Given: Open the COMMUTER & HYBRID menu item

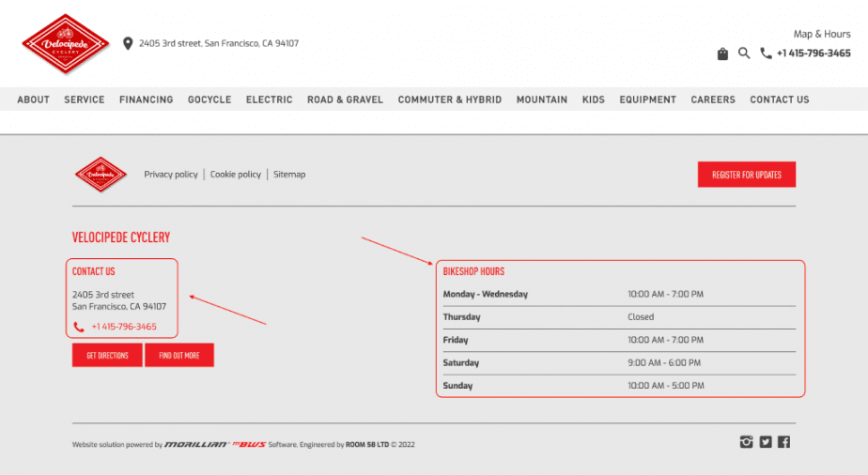Looking at the screenshot, I should click(449, 100).
